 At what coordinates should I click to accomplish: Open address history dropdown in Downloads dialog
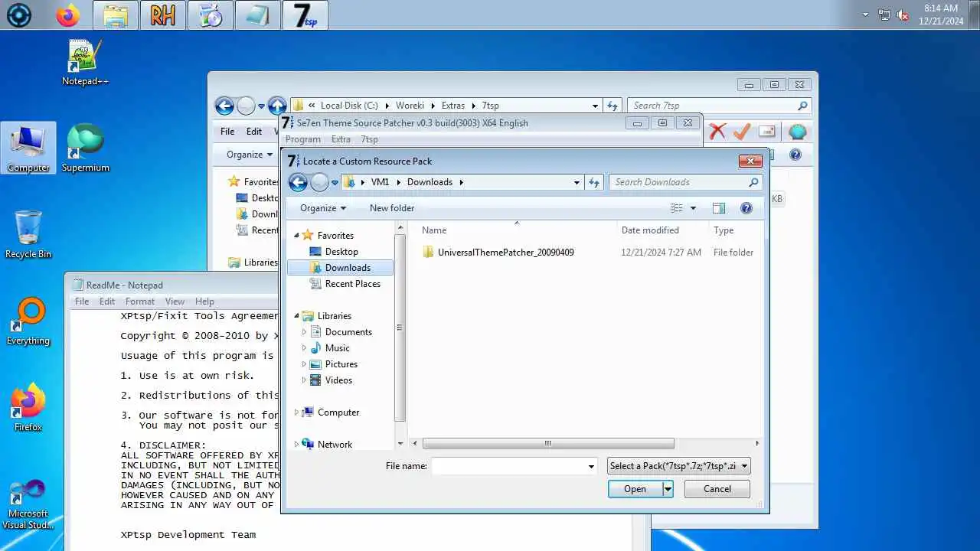pos(577,182)
